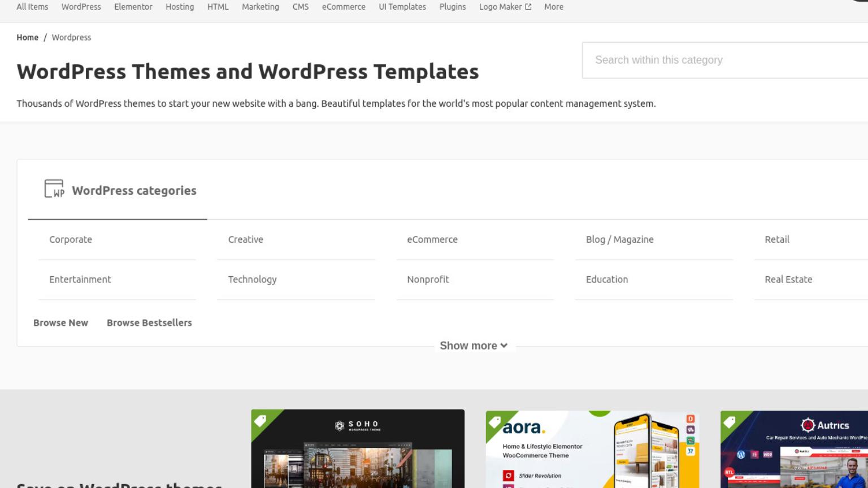The width and height of the screenshot is (868, 488).
Task: Open the eCommerce nav menu
Action: [344, 7]
